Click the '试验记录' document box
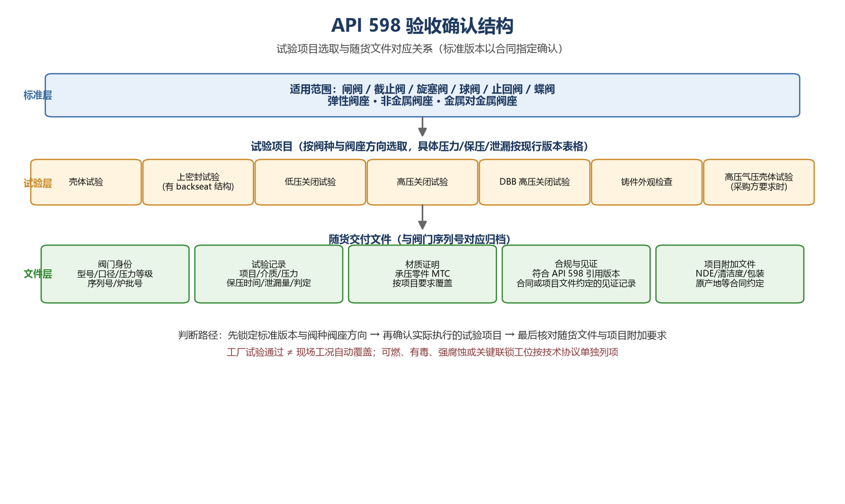The image size is (845, 504). (x=269, y=274)
